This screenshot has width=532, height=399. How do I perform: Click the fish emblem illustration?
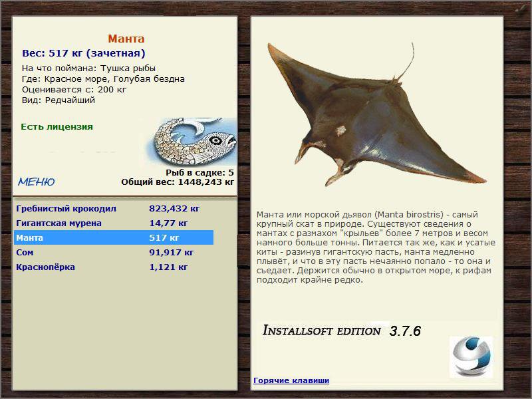[x=192, y=141]
